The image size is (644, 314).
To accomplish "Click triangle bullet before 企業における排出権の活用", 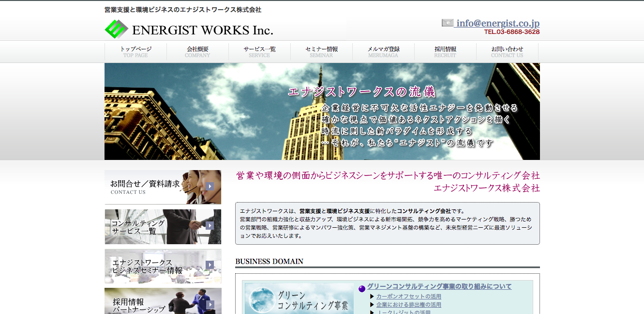I will tap(372, 305).
